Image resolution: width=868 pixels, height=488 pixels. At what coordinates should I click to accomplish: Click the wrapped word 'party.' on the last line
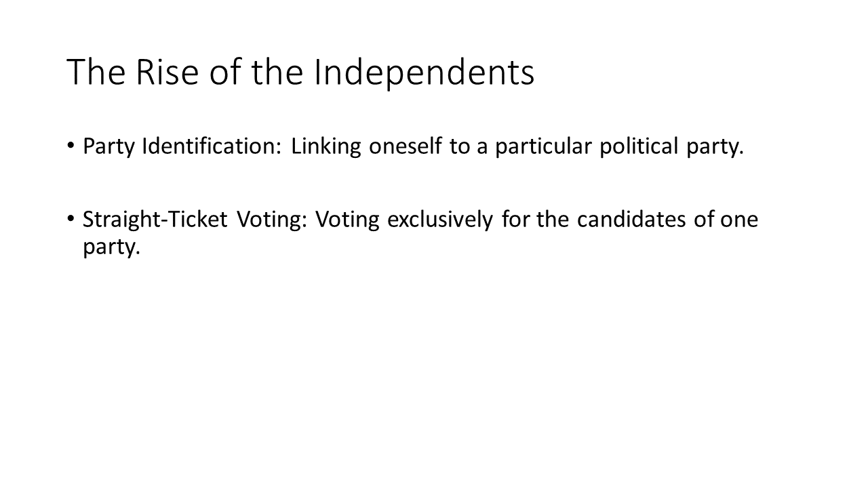click(x=111, y=247)
